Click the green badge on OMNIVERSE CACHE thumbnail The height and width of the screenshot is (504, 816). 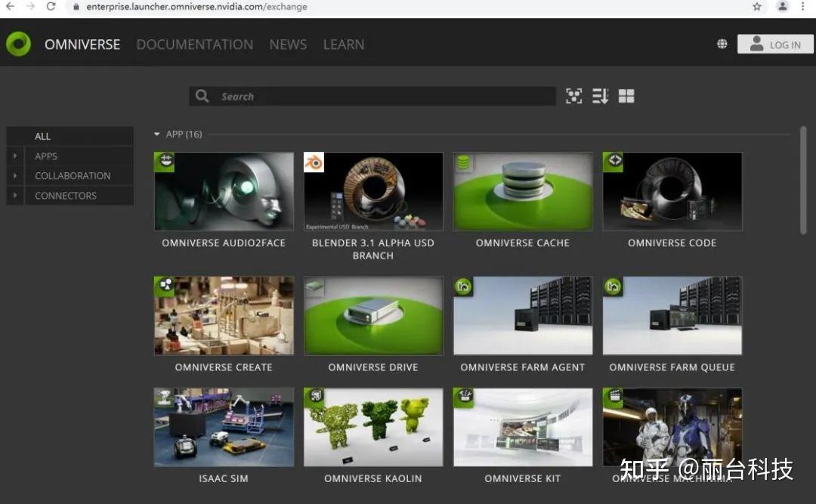(x=463, y=160)
